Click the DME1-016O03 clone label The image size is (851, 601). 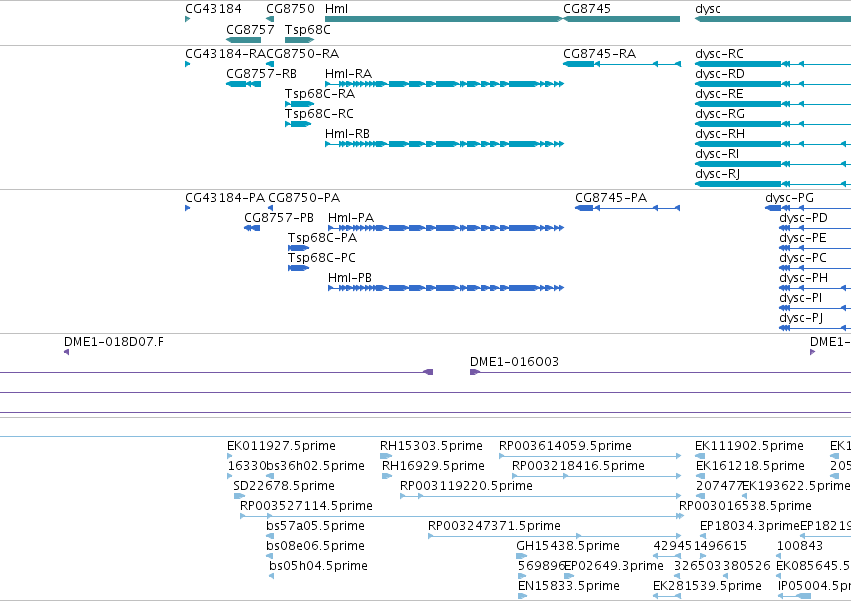click(x=515, y=362)
